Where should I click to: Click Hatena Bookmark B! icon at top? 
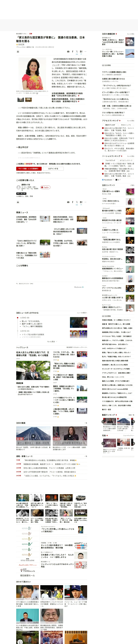(81, 52)
